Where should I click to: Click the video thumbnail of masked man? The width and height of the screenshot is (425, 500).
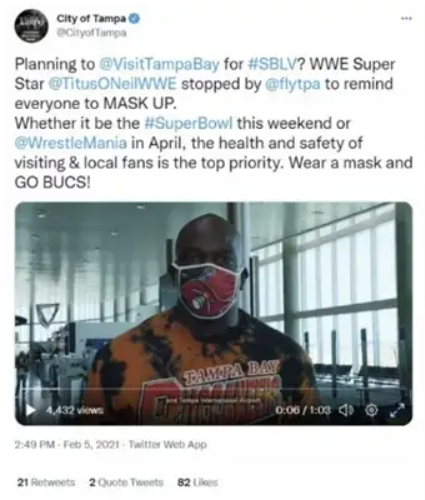coord(214,314)
